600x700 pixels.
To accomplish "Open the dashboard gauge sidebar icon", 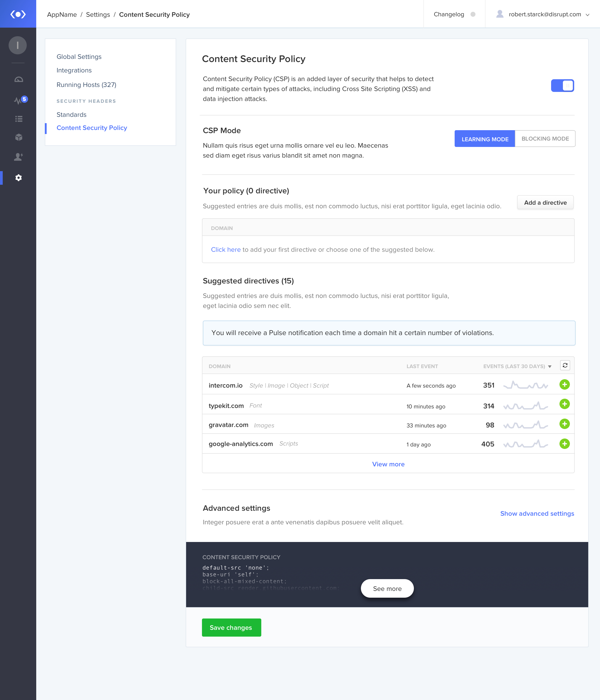I will click(19, 79).
